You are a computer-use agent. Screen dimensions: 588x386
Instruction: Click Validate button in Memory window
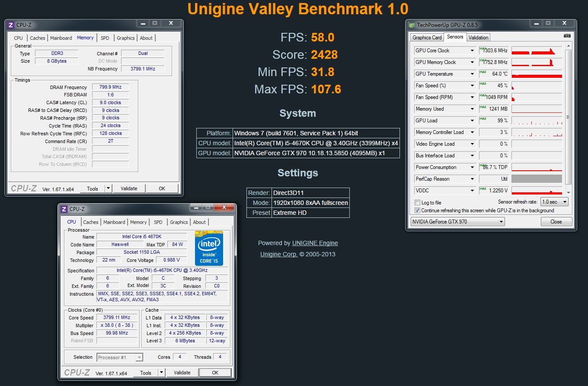[x=129, y=188]
